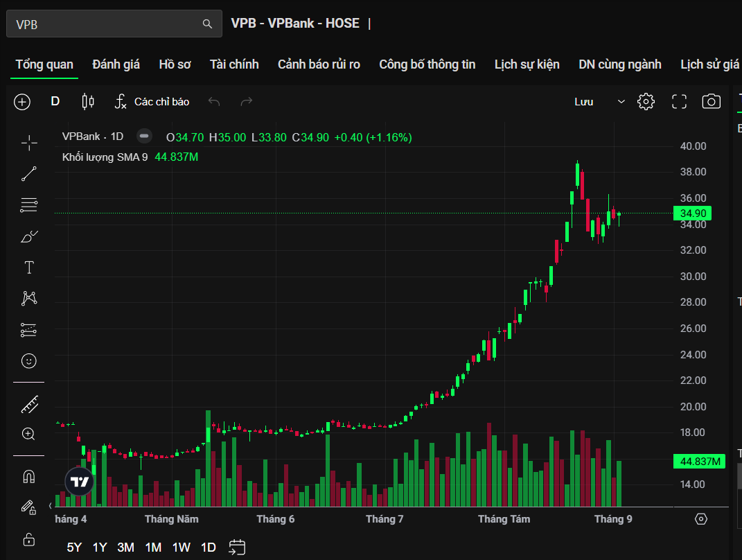Click the compare or add symbol plus icon

pyautogui.click(x=22, y=102)
